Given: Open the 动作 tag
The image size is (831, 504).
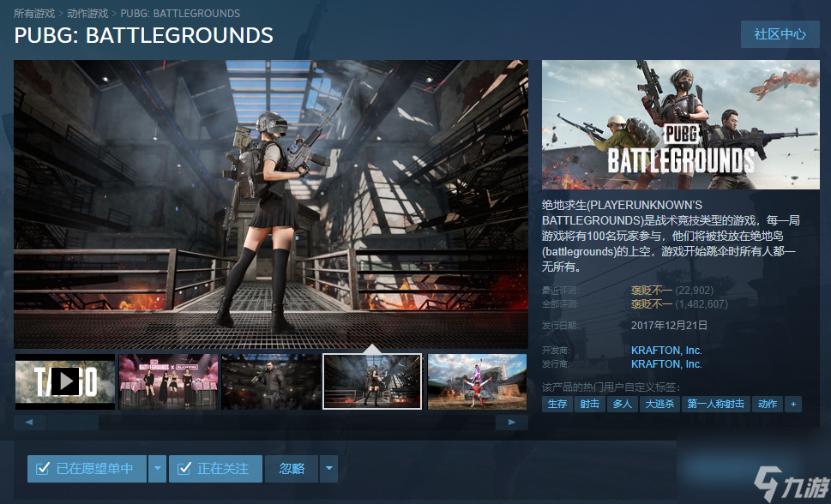Looking at the screenshot, I should tap(768, 404).
